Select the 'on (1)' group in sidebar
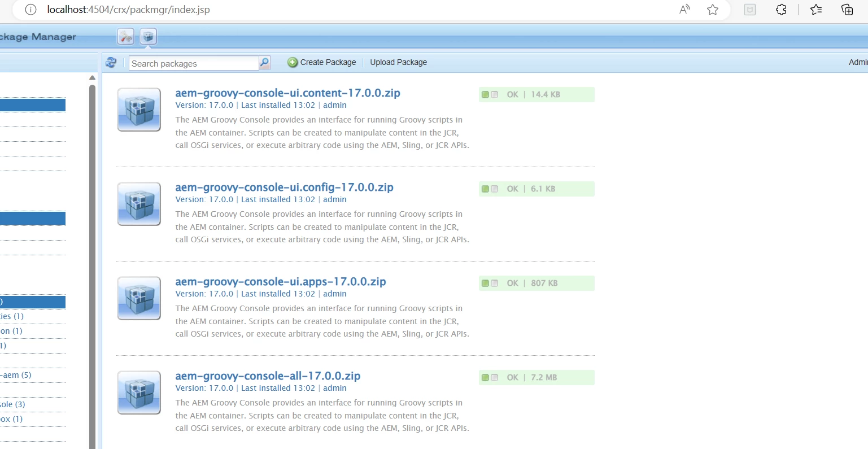Image resolution: width=868 pixels, height=449 pixels. [x=11, y=331]
